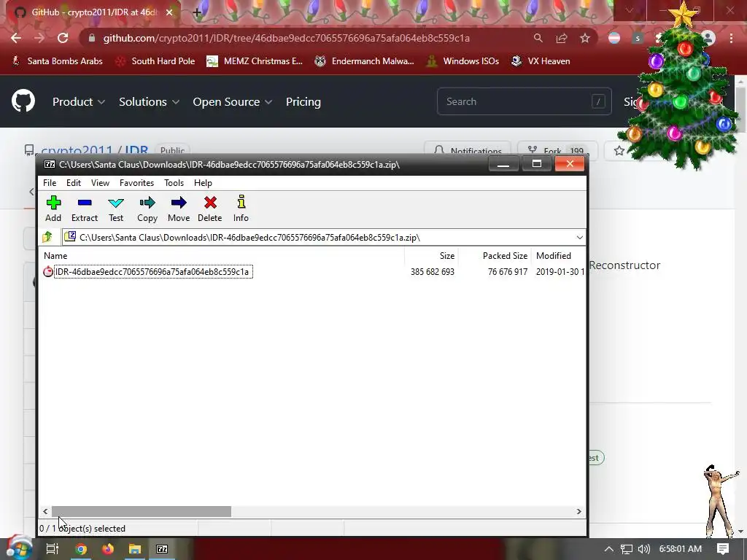The height and width of the screenshot is (560, 747).
Task: Bookmark this page with the star icon
Action: tap(585, 38)
